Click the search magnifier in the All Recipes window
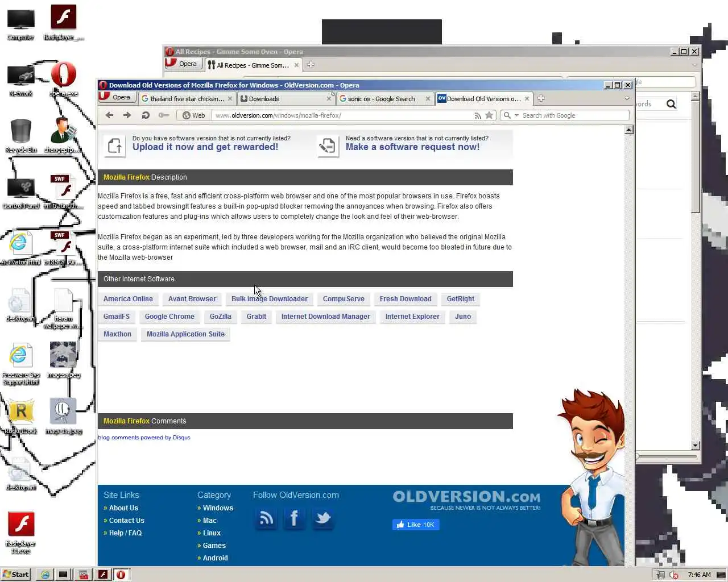Viewport: 728px width, 582px height. pyautogui.click(x=671, y=104)
